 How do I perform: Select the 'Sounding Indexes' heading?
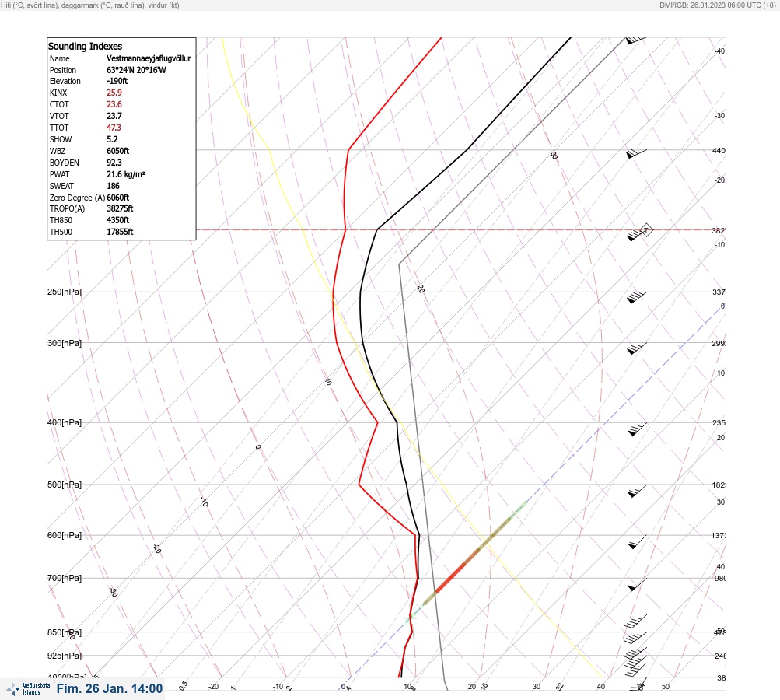pos(85,46)
